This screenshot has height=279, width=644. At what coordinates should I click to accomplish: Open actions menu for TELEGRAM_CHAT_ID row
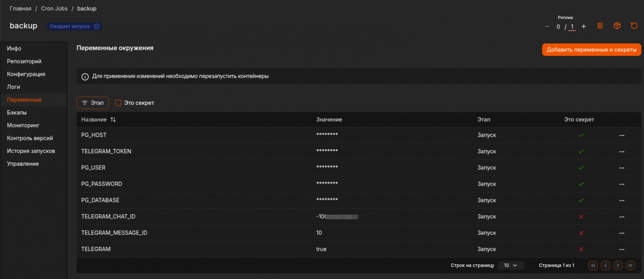coord(622,217)
